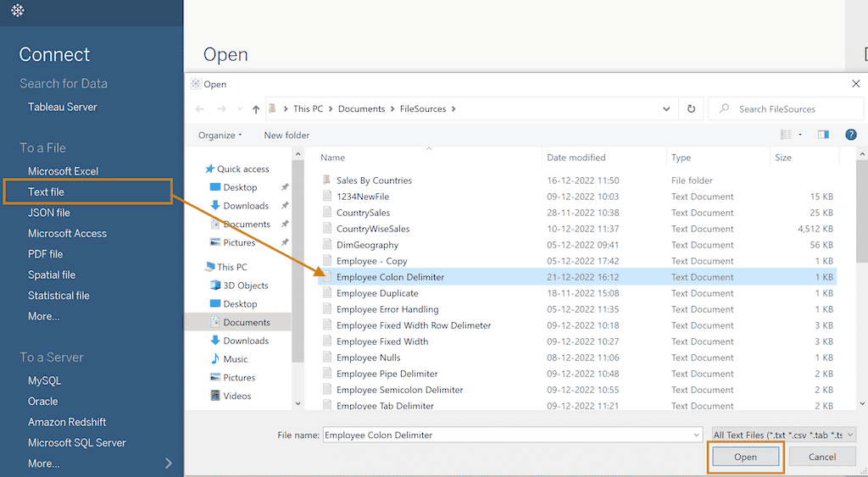The image size is (868, 477).
Task: Refresh the FileSources folder listing
Action: [x=691, y=109]
